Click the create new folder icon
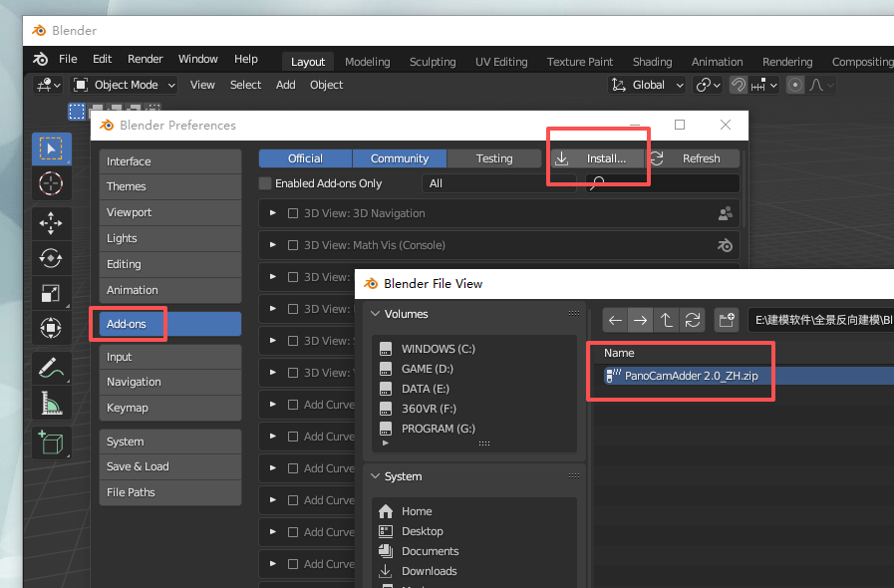This screenshot has height=588, width=894. click(727, 320)
